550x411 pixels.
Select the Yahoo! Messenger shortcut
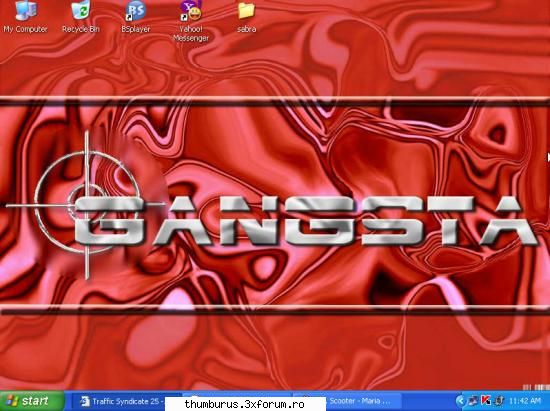pos(191,21)
